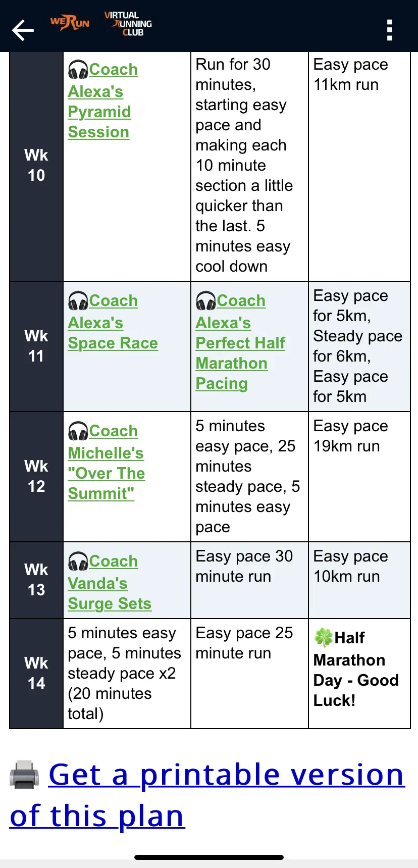
Task: Click headphones icon beside Surge Sets
Action: pyautogui.click(x=78, y=561)
